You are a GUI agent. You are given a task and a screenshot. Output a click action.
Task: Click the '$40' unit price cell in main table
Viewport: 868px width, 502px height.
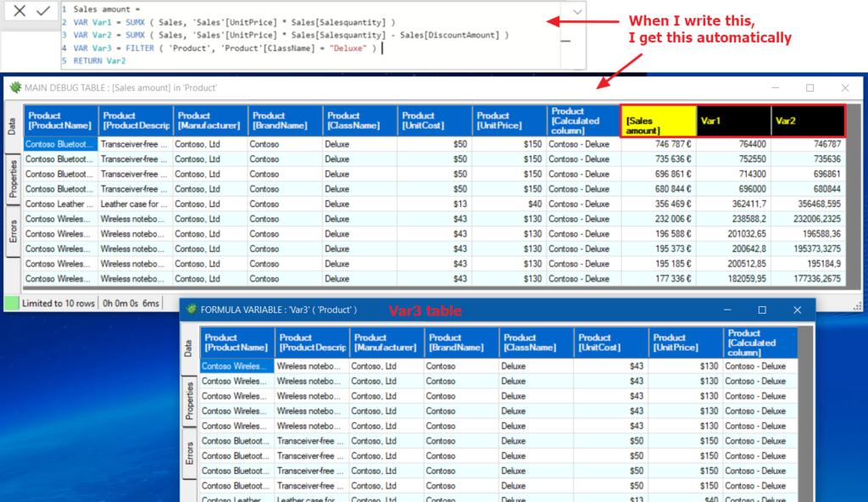(509, 204)
